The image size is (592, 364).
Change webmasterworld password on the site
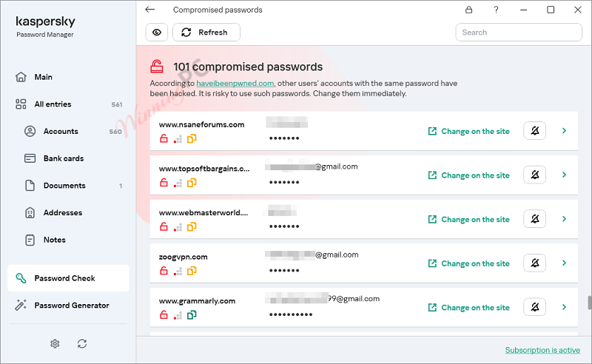[468, 220]
